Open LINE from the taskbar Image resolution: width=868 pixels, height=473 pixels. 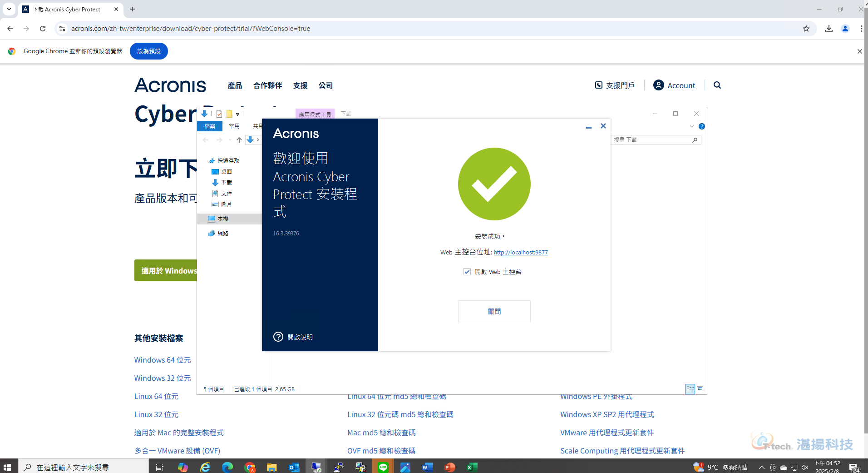coord(383,467)
